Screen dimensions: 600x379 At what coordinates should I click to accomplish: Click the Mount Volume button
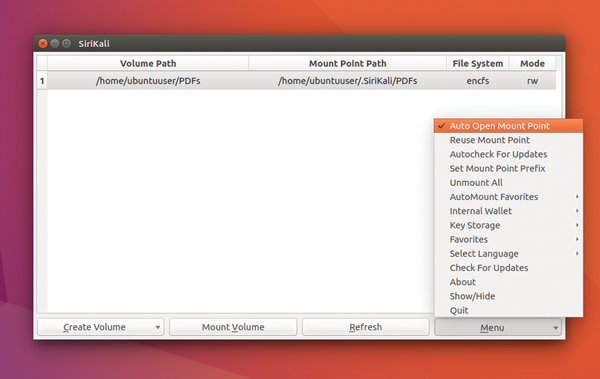tap(233, 327)
